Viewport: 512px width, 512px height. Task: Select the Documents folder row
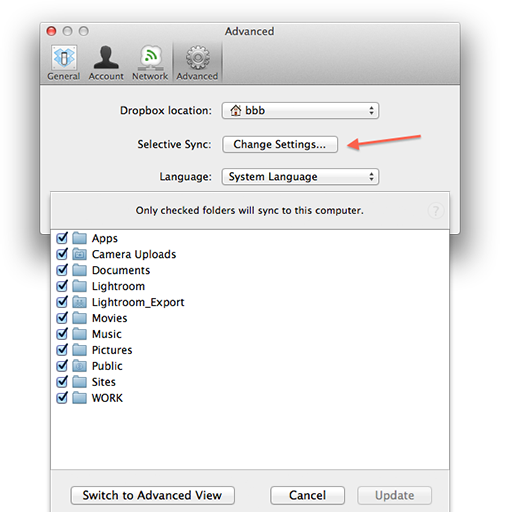(250, 270)
